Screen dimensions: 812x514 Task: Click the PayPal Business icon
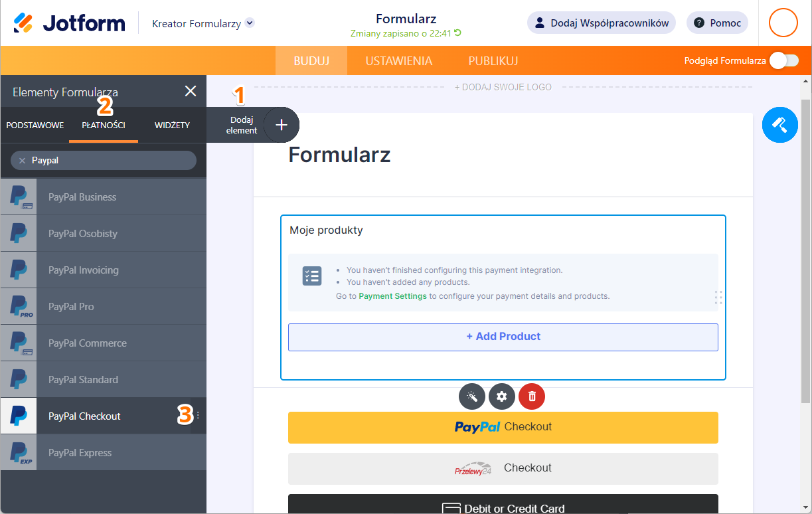tap(19, 197)
